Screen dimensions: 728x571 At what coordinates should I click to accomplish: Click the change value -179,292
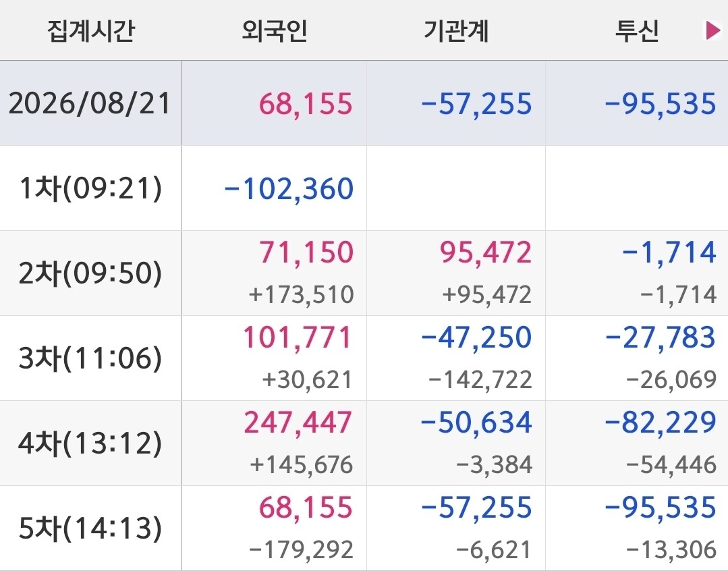pos(302,549)
